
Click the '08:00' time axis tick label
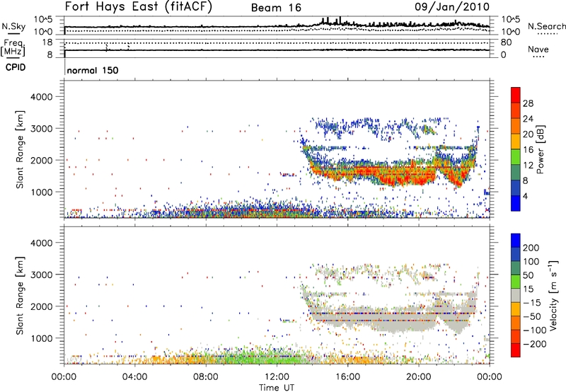(206, 377)
